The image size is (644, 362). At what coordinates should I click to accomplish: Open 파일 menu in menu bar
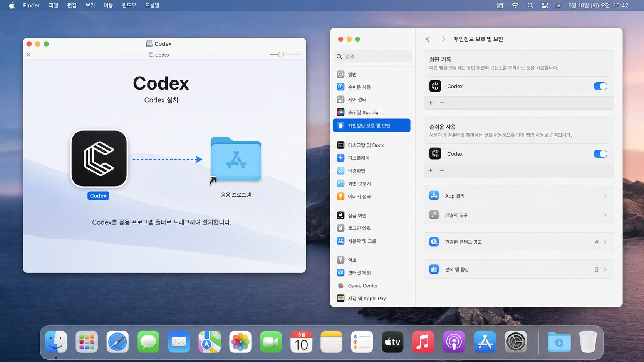coord(53,5)
